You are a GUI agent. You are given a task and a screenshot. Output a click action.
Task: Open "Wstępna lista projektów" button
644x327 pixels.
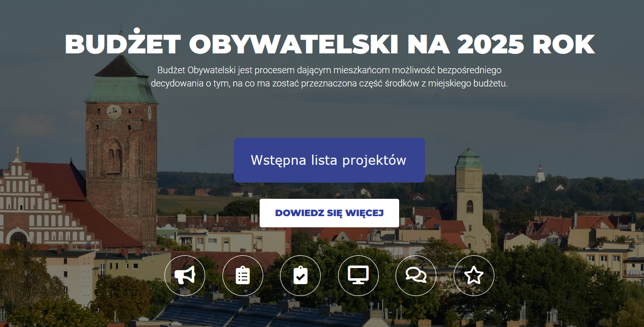(329, 160)
